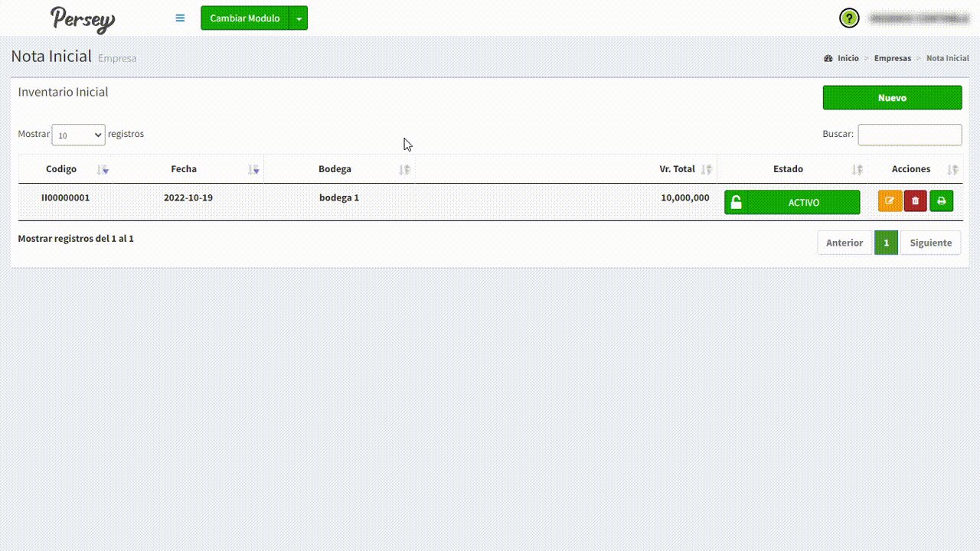Sort by Codigo column sort icon

(x=103, y=170)
